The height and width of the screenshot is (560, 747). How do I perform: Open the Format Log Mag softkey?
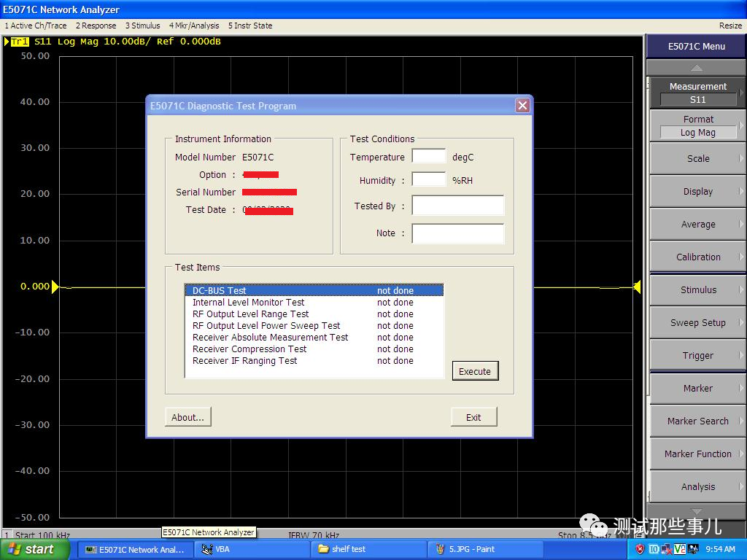pos(697,125)
